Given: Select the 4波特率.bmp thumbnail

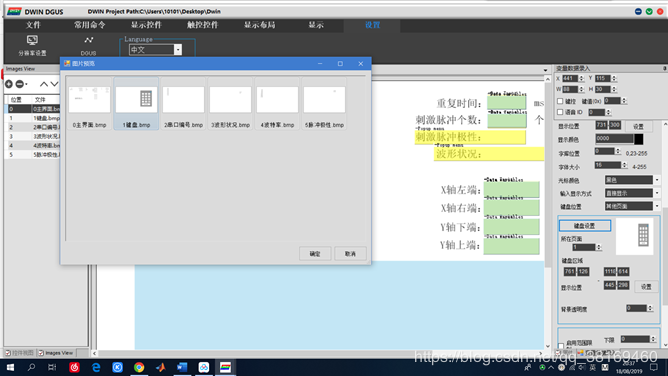Looking at the screenshot, I should pyautogui.click(x=277, y=104).
